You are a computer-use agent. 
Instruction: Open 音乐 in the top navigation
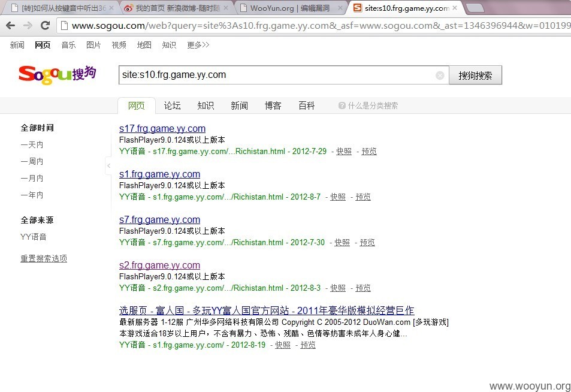[68, 45]
